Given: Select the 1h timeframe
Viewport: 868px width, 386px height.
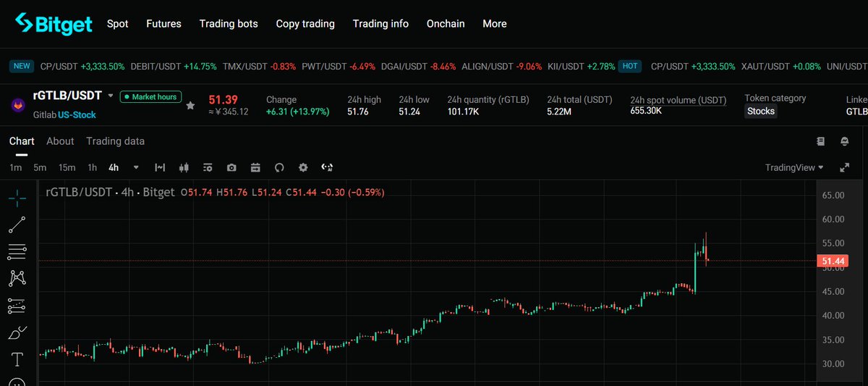Looking at the screenshot, I should pos(92,167).
